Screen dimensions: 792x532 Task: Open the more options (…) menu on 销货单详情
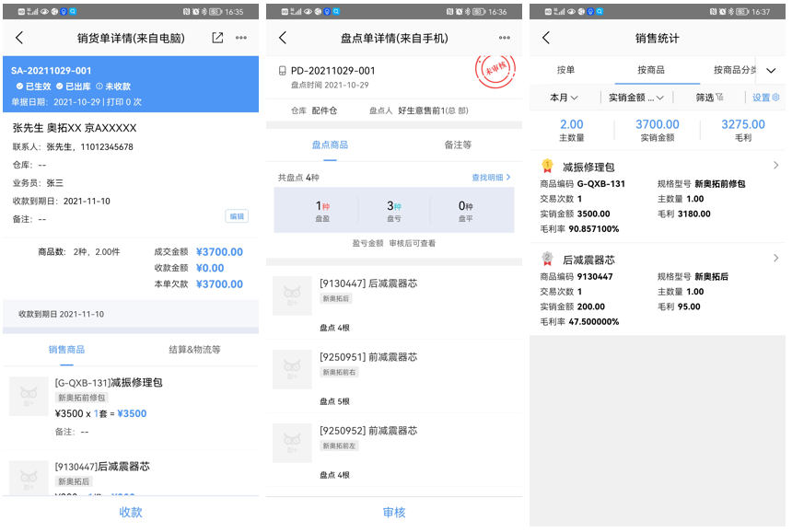tap(239, 38)
